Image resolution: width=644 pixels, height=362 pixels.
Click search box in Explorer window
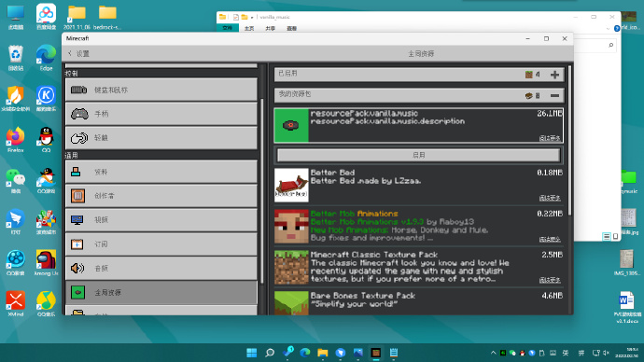click(595, 46)
